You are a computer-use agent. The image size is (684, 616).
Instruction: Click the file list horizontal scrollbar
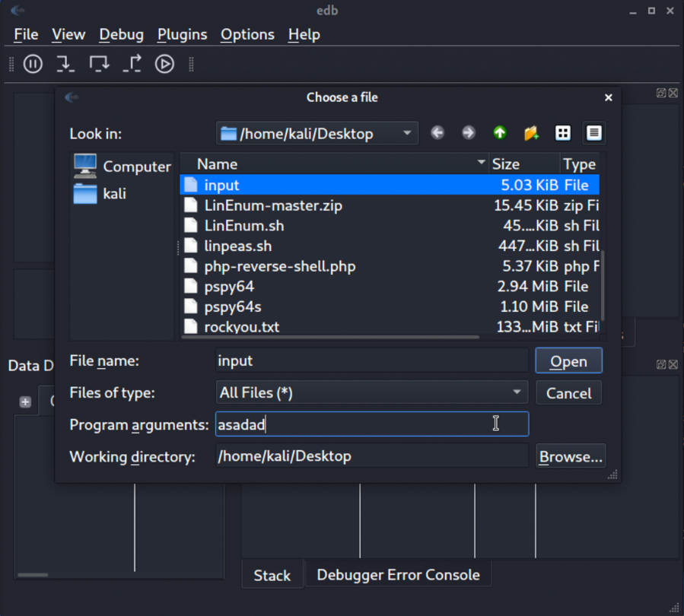331,337
